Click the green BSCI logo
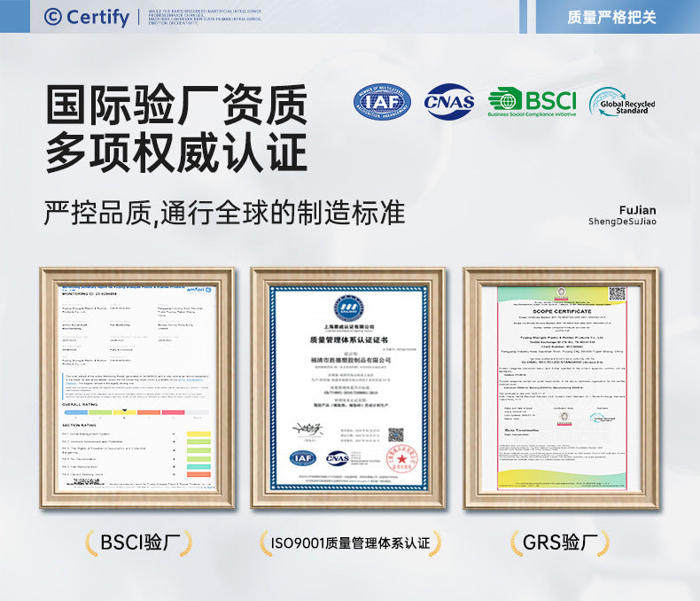Image resolution: width=700 pixels, height=601 pixels. [x=533, y=103]
